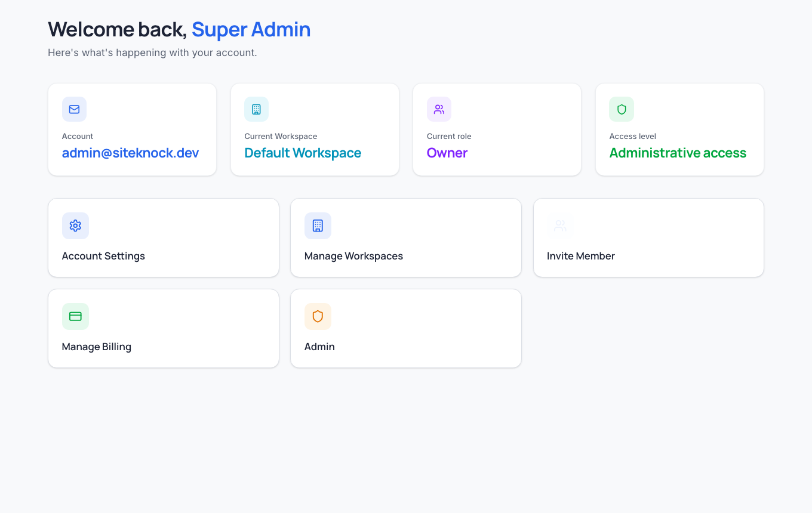Click the building icon in Manage Workspaces card
Viewport: 812px width, 513px height.
pos(318,225)
